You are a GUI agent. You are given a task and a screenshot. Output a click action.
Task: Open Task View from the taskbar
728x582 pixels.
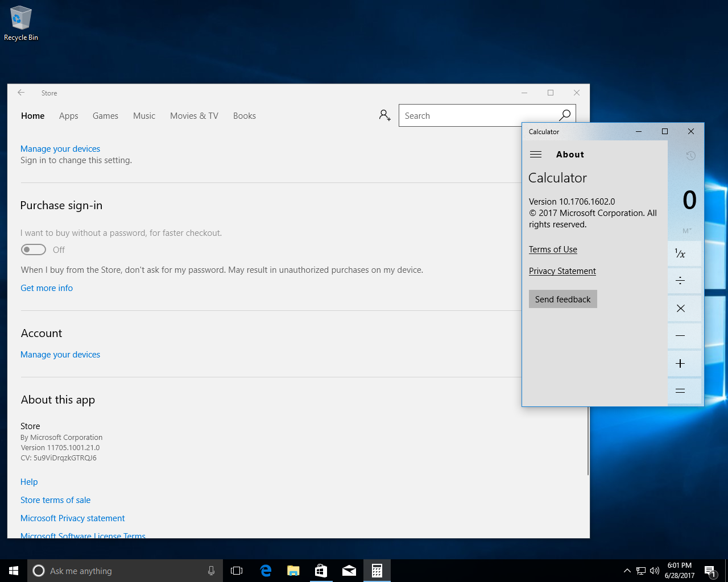237,571
